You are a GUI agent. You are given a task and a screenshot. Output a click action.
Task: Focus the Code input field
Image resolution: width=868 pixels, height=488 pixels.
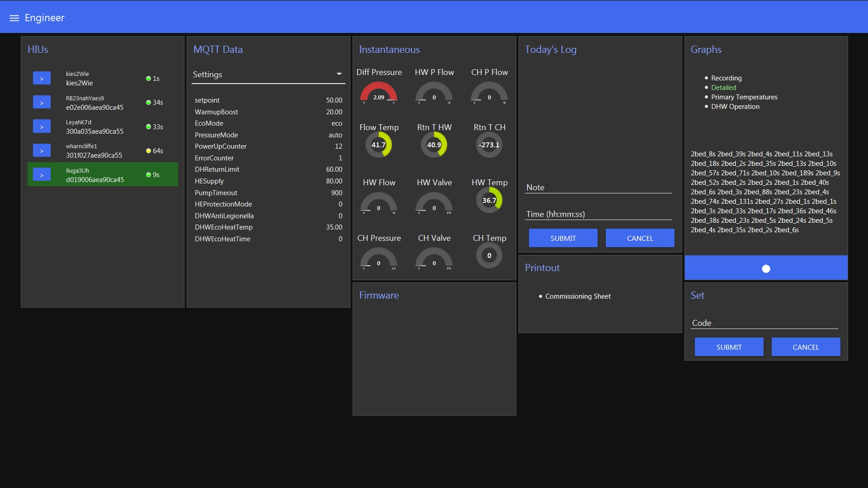click(x=764, y=323)
